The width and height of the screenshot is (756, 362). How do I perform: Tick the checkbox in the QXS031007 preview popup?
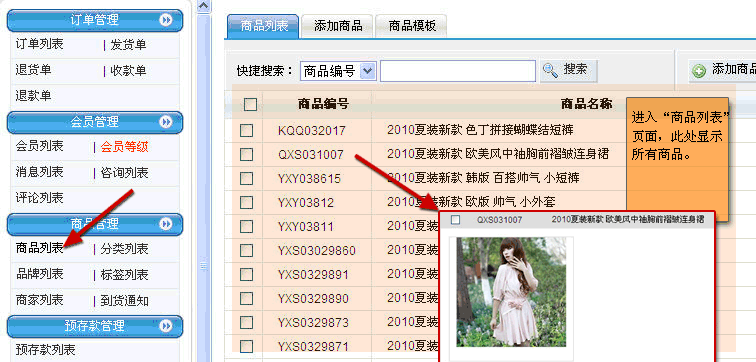point(455,220)
